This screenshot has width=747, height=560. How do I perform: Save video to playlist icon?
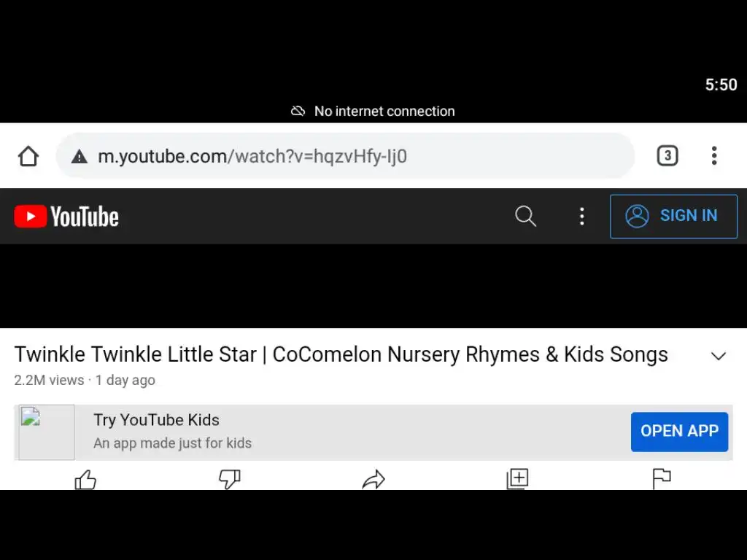click(x=517, y=479)
